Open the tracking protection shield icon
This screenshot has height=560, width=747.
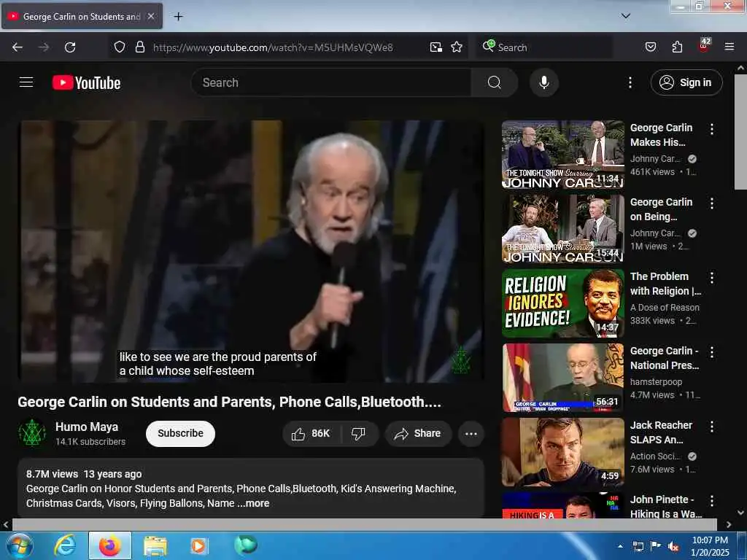click(x=120, y=47)
